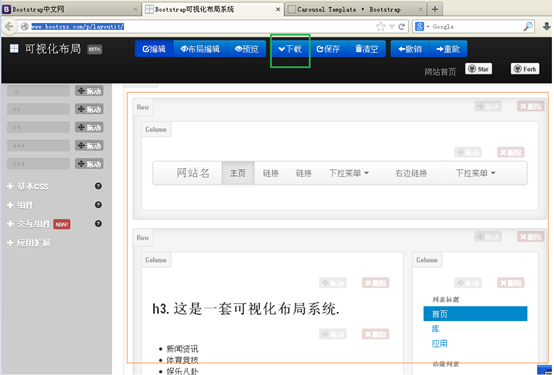Click 删除 above the 网站名 navbar
This screenshot has width=554, height=375.
pyautogui.click(x=511, y=152)
